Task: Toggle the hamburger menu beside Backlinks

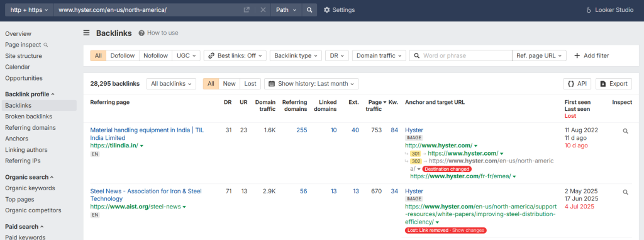Action: coord(87,33)
